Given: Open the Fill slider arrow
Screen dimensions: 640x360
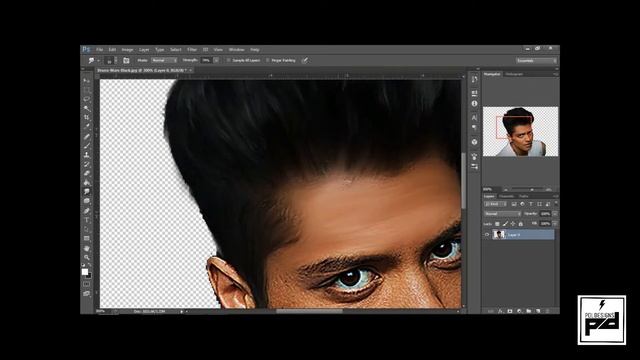Looking at the screenshot, I should (555, 224).
